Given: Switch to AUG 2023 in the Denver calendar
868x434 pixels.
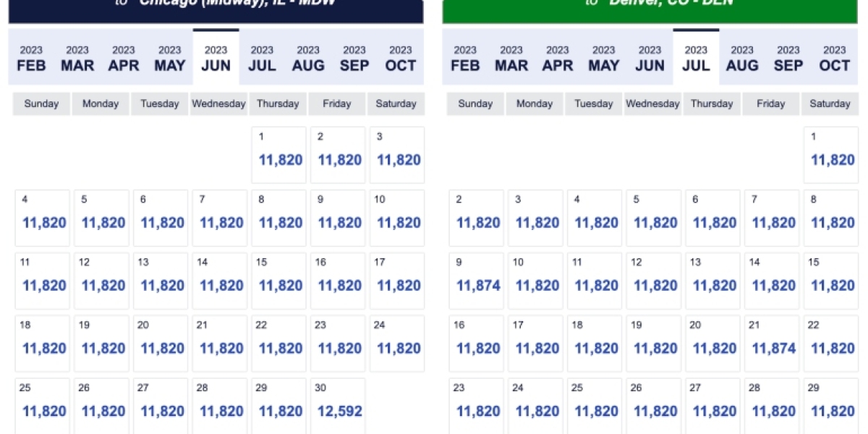Looking at the screenshot, I should tap(742, 58).
